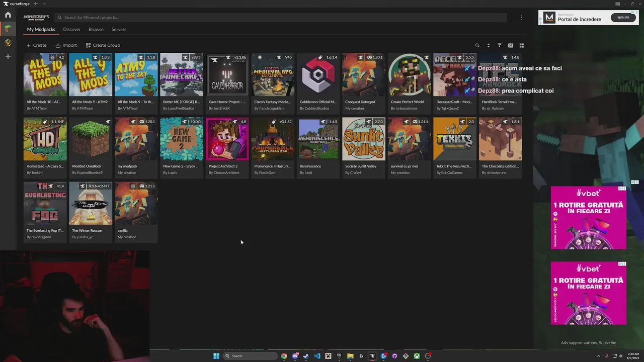Open HardRock TerraFirmaCraft modpack
Viewport: 644px width, 362px height.
[501, 83]
